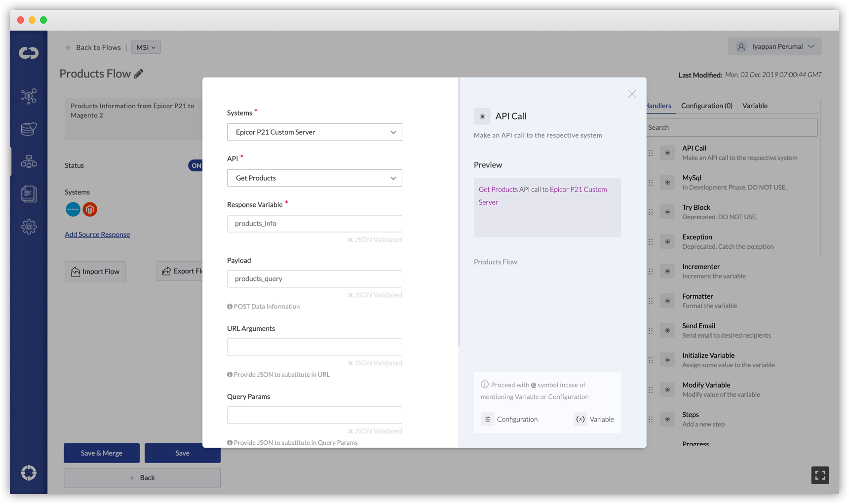Click the Payload input field

click(x=314, y=279)
